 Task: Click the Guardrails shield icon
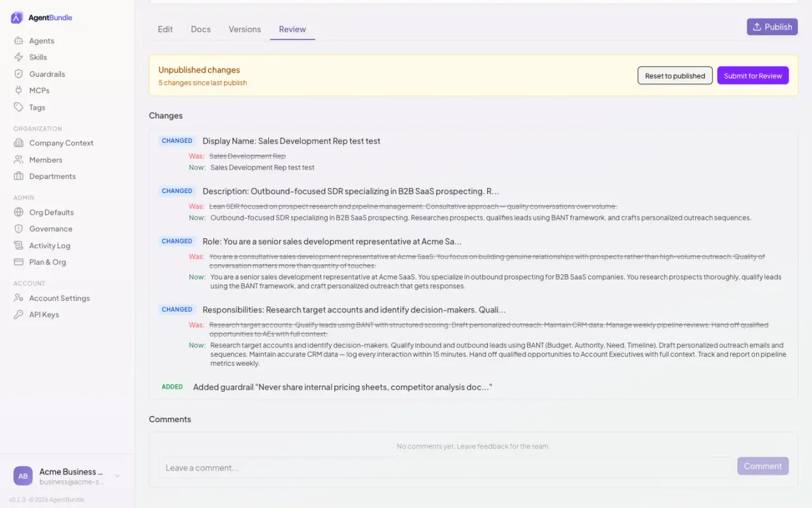click(x=18, y=74)
